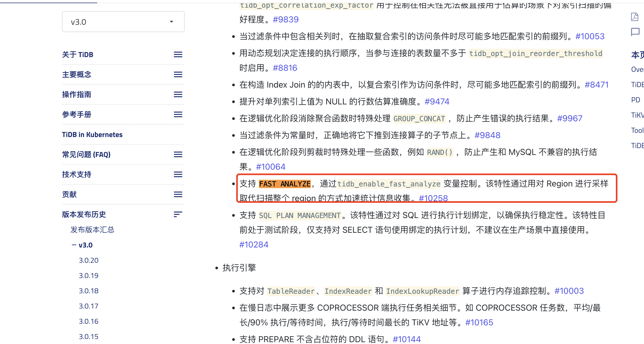This screenshot has width=644, height=344.
Task: Open the TiDB in Kubernetes menu item
Action: tap(92, 135)
